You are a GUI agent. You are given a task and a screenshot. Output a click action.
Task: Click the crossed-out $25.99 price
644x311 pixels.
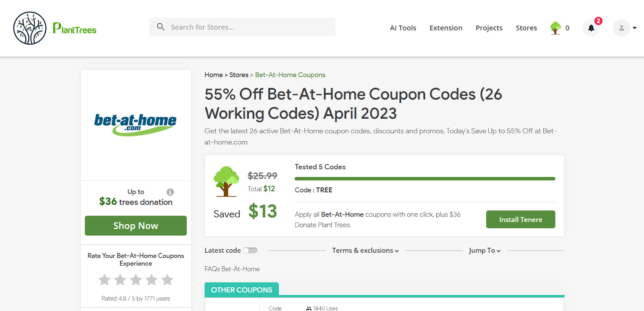(262, 176)
